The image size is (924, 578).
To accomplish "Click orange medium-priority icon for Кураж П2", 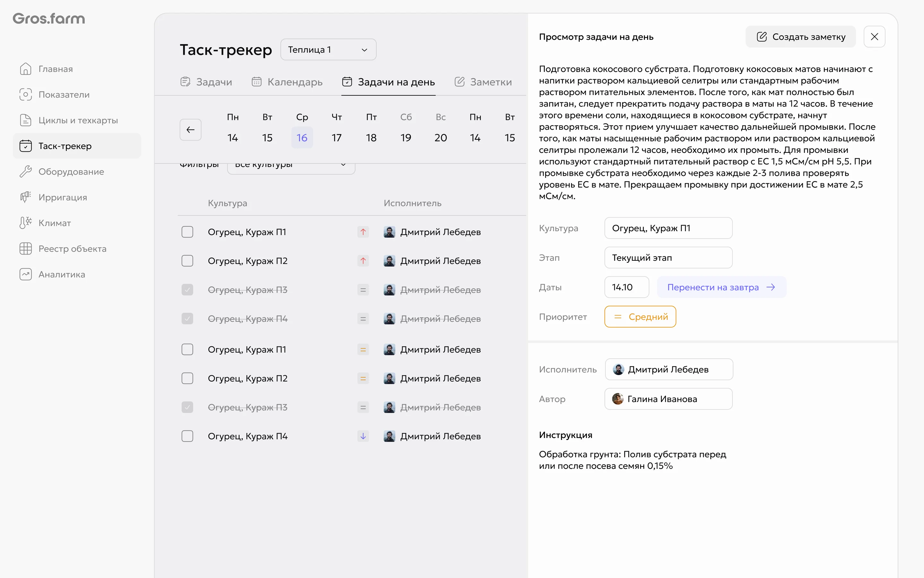I will click(363, 378).
